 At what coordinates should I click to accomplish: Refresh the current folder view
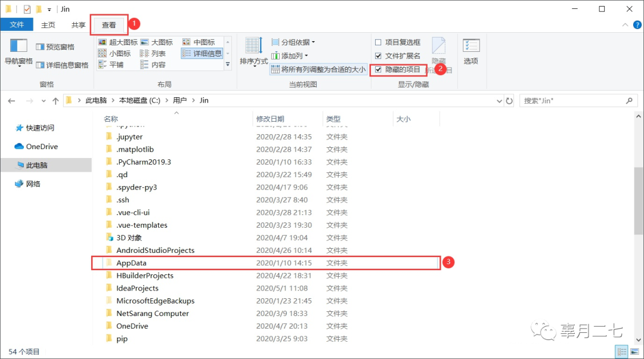(x=509, y=100)
